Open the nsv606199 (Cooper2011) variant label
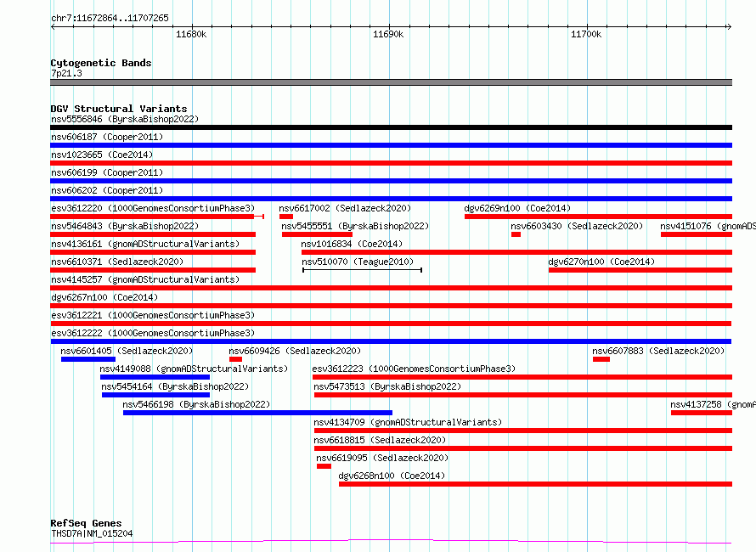The height and width of the screenshot is (552, 756). 107,172
